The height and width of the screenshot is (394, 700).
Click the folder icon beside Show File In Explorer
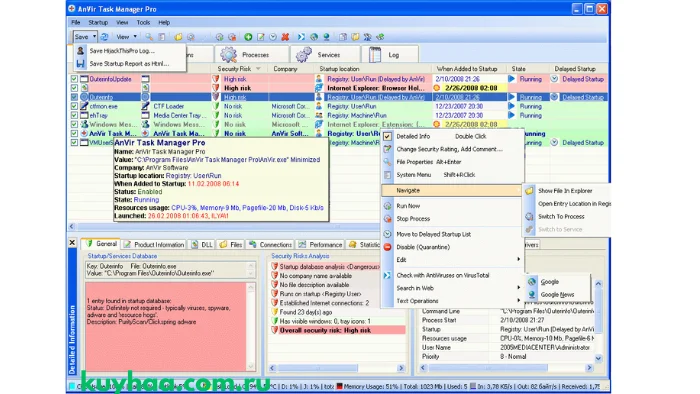(529, 191)
